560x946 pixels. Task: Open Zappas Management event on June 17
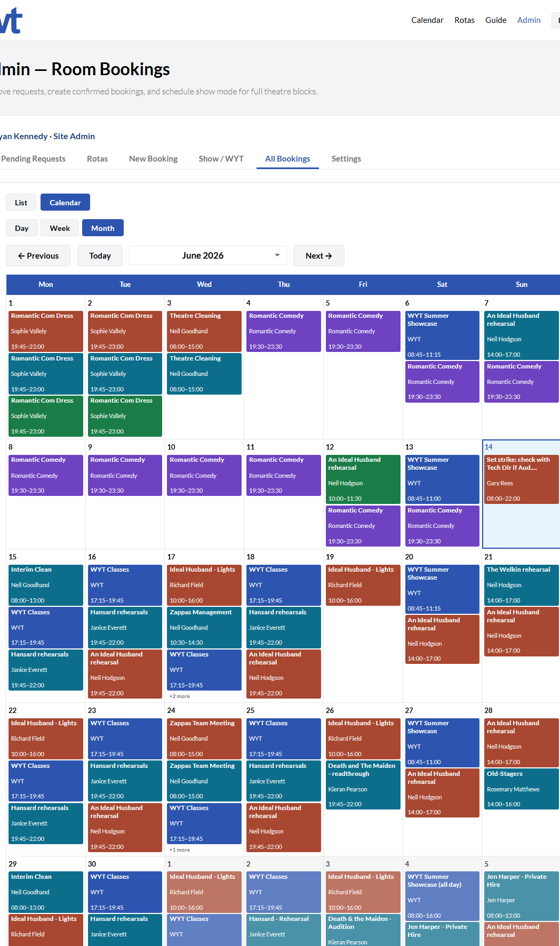tap(204, 628)
